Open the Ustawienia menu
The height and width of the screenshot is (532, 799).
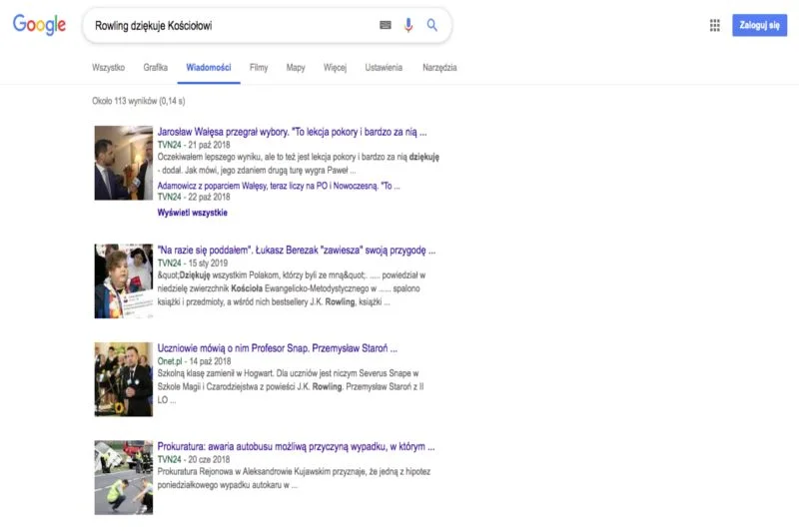[x=384, y=67]
